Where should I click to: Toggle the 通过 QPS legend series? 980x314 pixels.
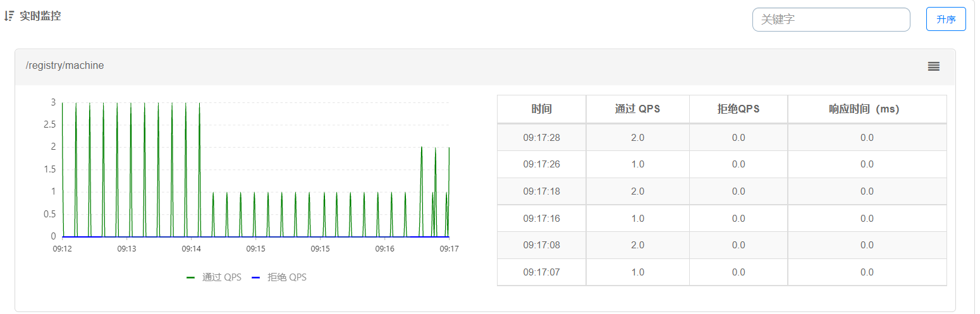[x=214, y=277]
